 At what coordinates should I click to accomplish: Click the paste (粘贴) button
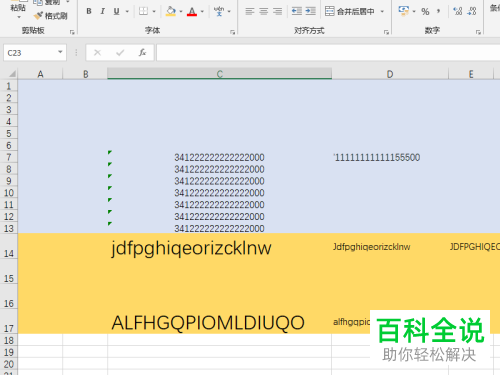(x=18, y=7)
